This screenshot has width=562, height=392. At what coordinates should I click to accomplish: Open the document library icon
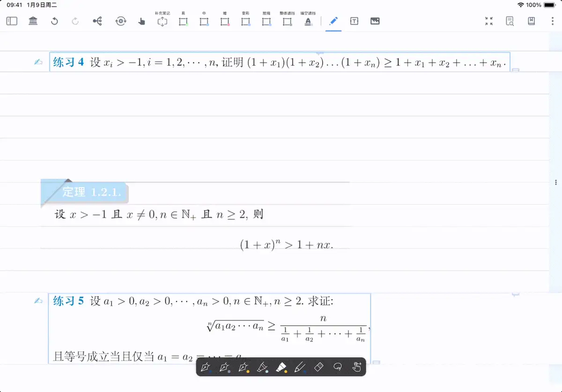[33, 21]
